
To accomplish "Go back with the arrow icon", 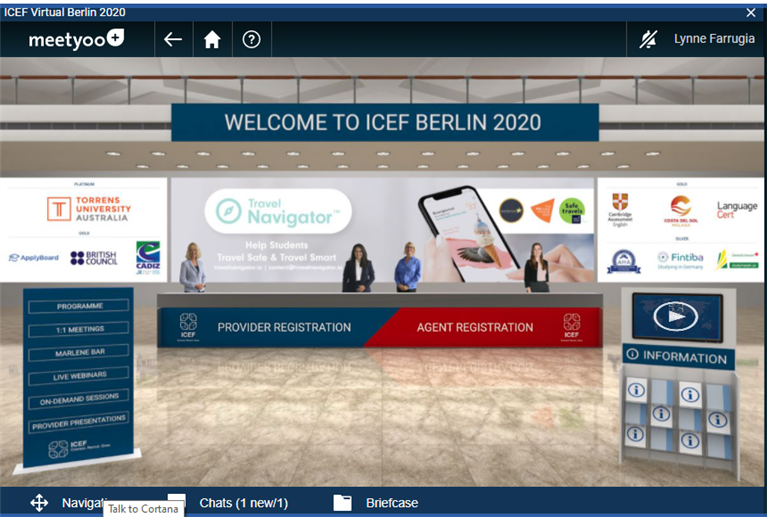I will point(173,39).
